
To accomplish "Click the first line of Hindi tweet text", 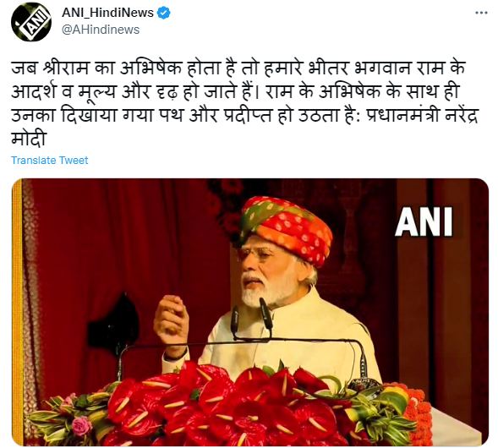I will 238,68.
